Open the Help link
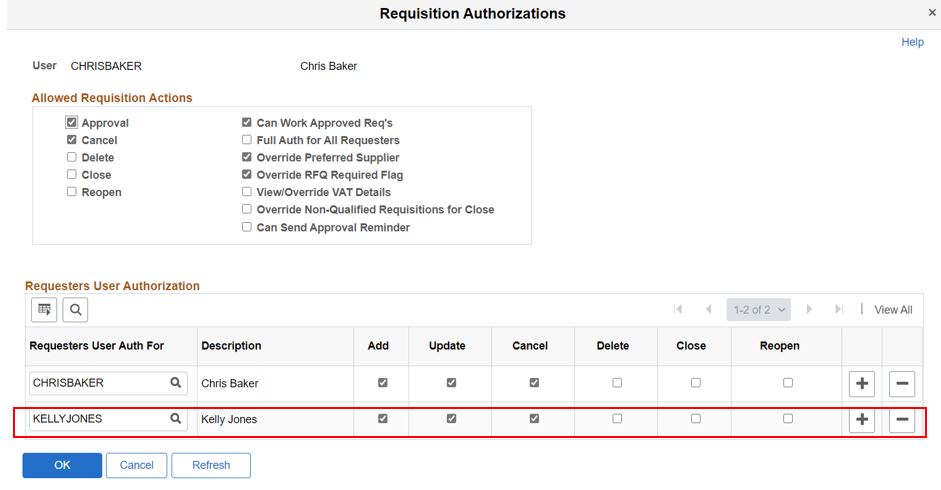 point(912,42)
